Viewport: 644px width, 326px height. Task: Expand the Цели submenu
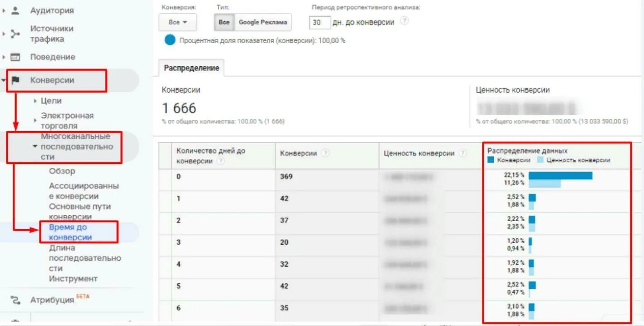click(35, 101)
